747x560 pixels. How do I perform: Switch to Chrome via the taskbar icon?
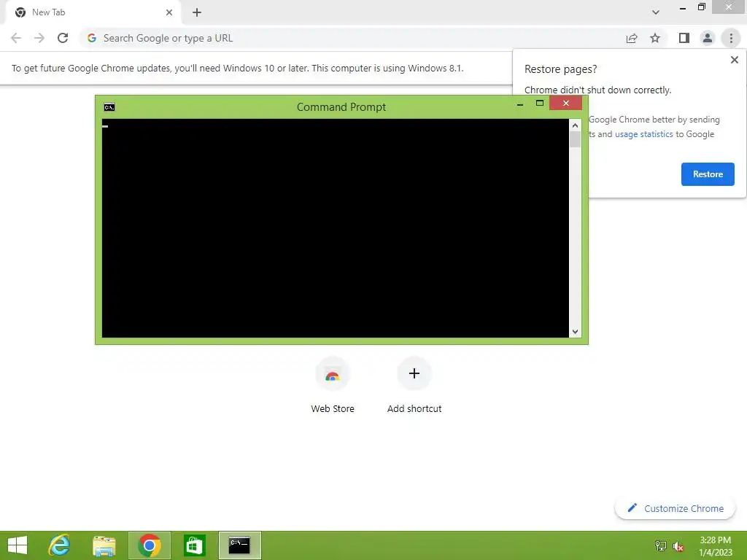(149, 545)
